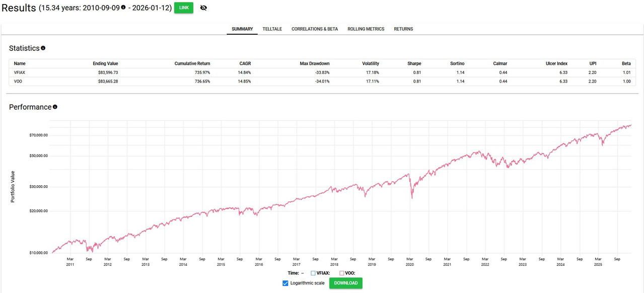Click VOO CAGR value 14.85%
644x293 pixels.
tap(244, 81)
